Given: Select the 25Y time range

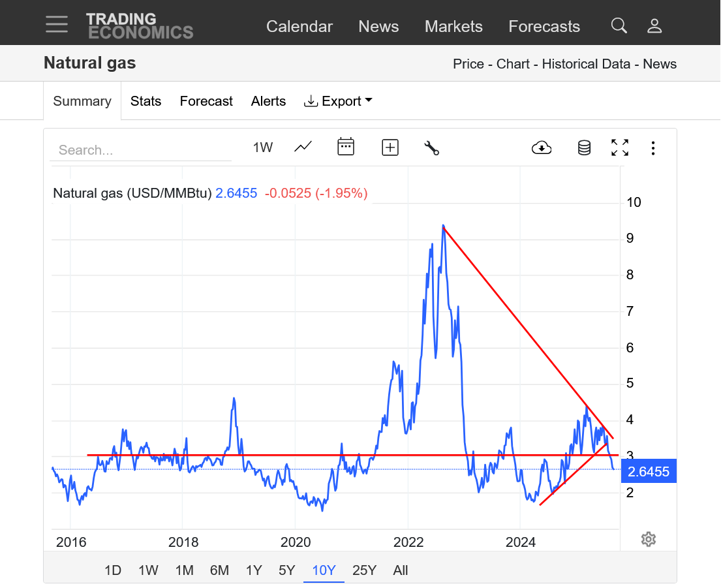Looking at the screenshot, I should point(364,570).
